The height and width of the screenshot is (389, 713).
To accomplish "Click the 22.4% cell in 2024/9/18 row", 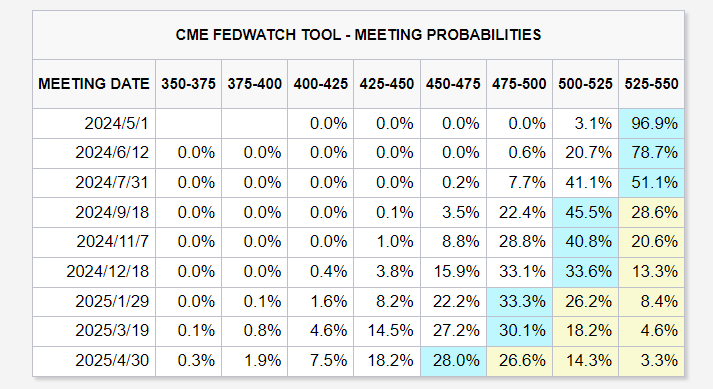I will point(519,212).
